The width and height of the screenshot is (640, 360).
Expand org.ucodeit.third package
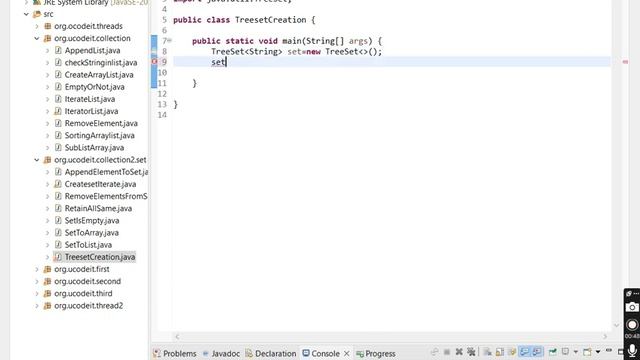click(x=37, y=294)
